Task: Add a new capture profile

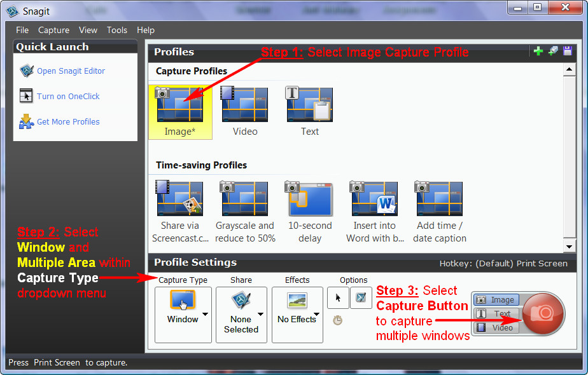Action: (x=538, y=50)
